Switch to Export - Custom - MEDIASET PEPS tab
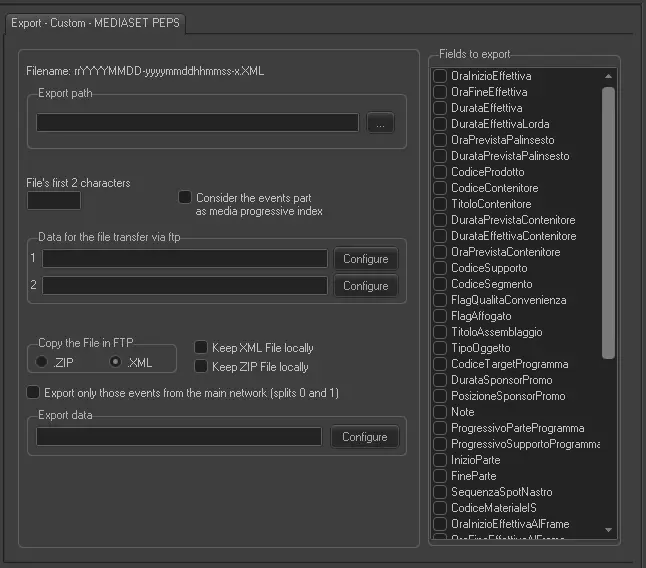 pyautogui.click(x=95, y=22)
